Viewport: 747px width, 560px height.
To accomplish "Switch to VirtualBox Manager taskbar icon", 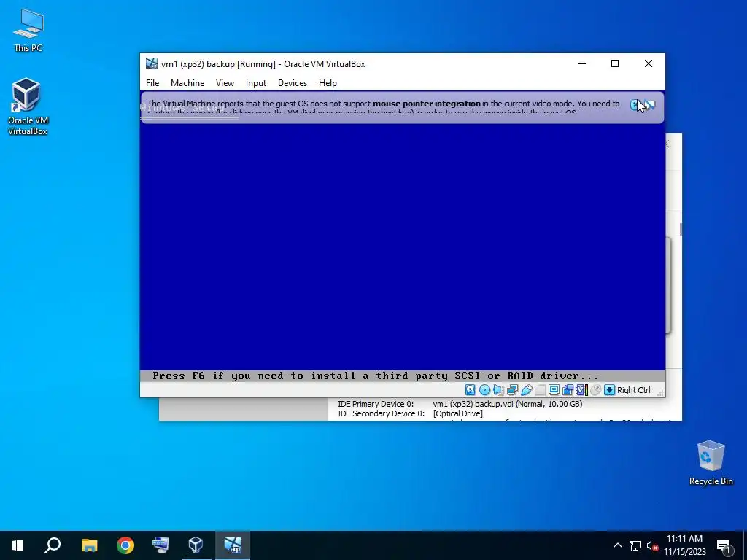I will pos(196,545).
